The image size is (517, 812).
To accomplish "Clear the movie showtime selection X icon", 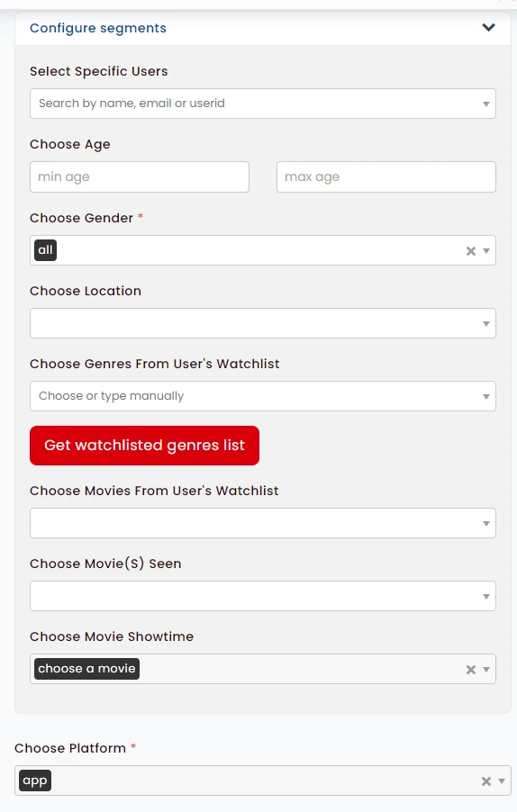I will pyautogui.click(x=471, y=670).
